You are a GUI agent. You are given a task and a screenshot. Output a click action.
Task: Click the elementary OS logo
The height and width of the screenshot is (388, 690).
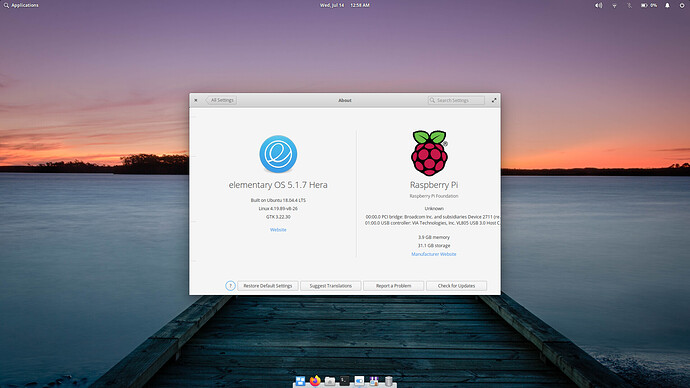pos(278,154)
